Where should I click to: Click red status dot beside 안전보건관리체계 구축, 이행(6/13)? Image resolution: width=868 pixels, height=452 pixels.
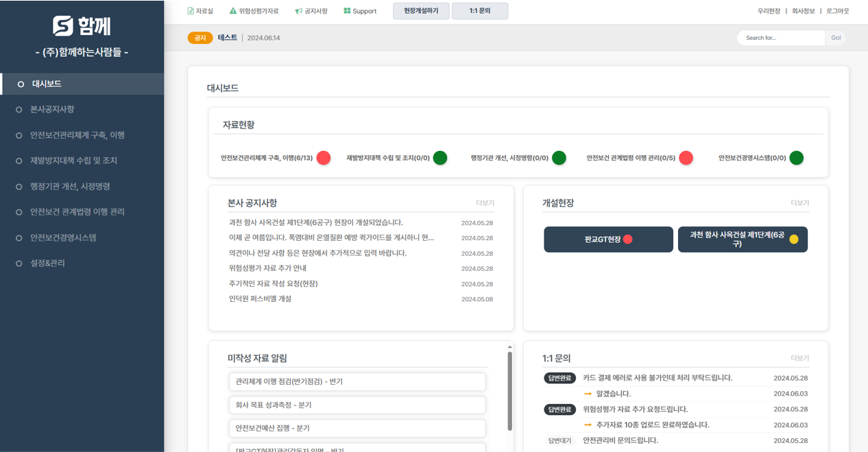pyautogui.click(x=324, y=158)
